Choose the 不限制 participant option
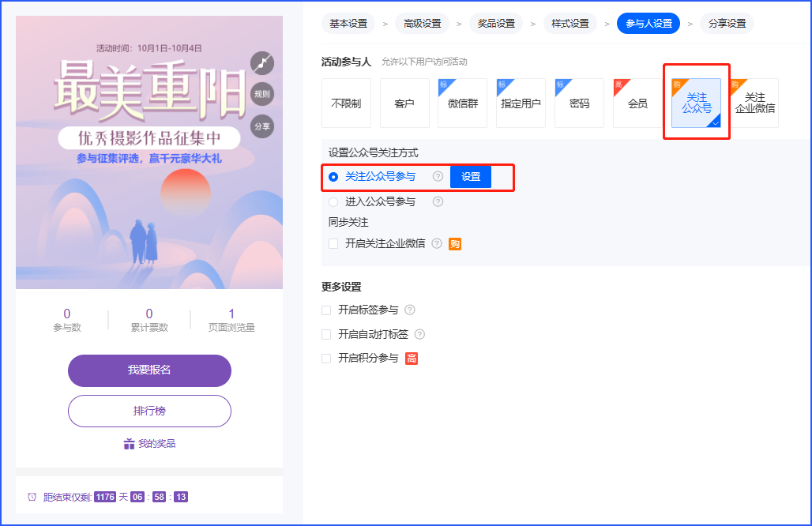This screenshot has height=526, width=812. click(x=347, y=103)
